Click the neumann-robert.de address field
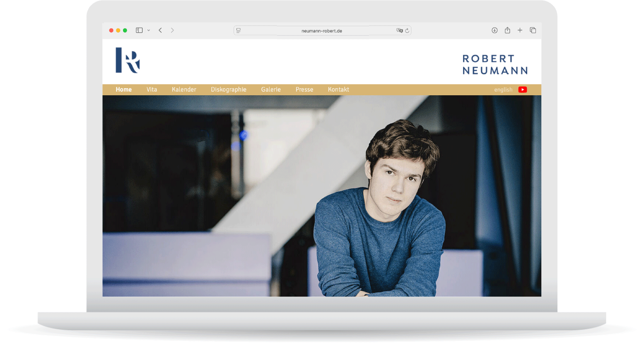Viewport: 644px width, 343px height. click(x=321, y=31)
